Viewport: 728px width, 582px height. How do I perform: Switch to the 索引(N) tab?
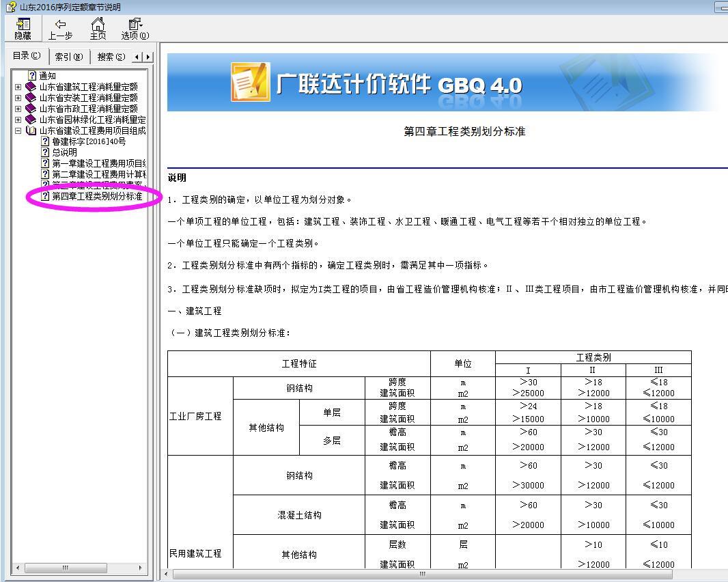pos(68,56)
